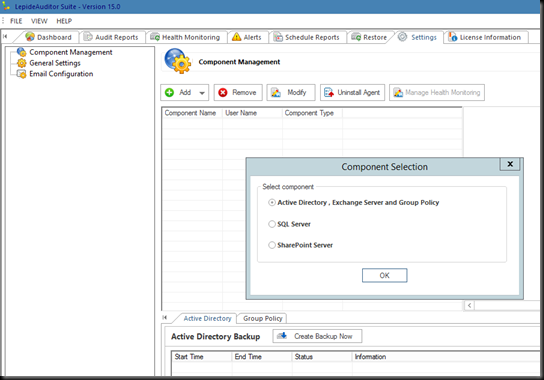Click the large Component Management globe icon
This screenshot has height=380, width=544.
point(178,61)
